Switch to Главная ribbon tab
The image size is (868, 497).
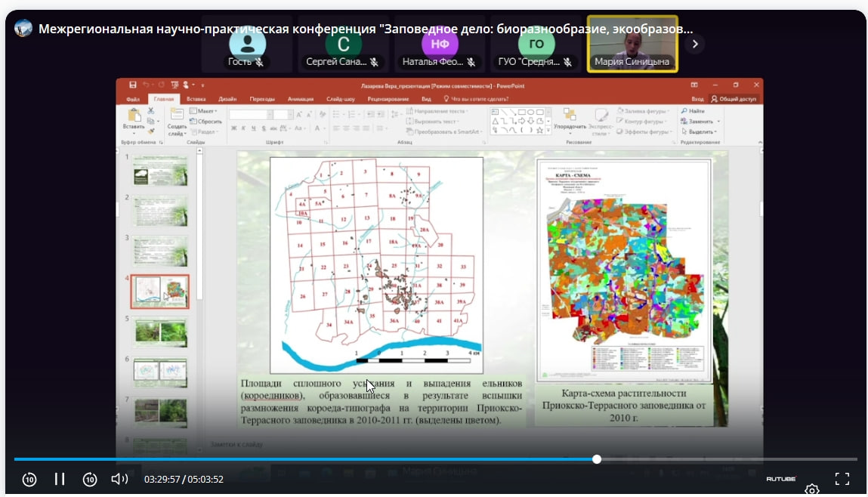click(x=164, y=99)
